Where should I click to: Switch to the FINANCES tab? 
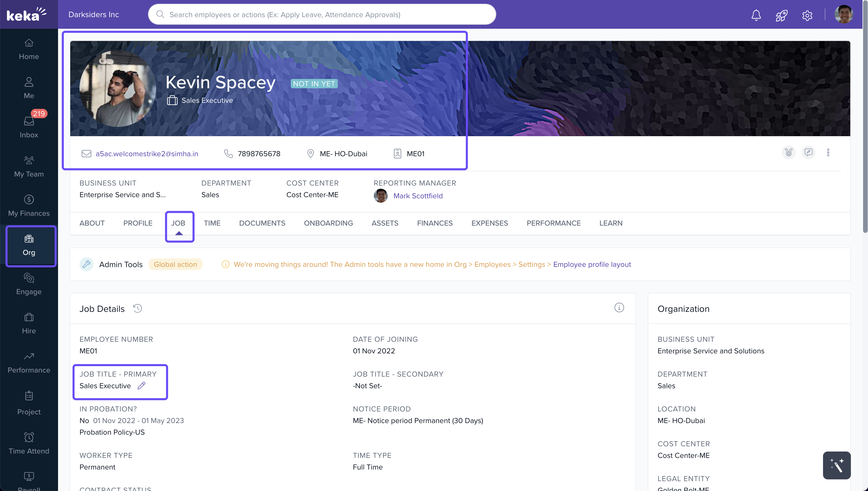pyautogui.click(x=435, y=223)
